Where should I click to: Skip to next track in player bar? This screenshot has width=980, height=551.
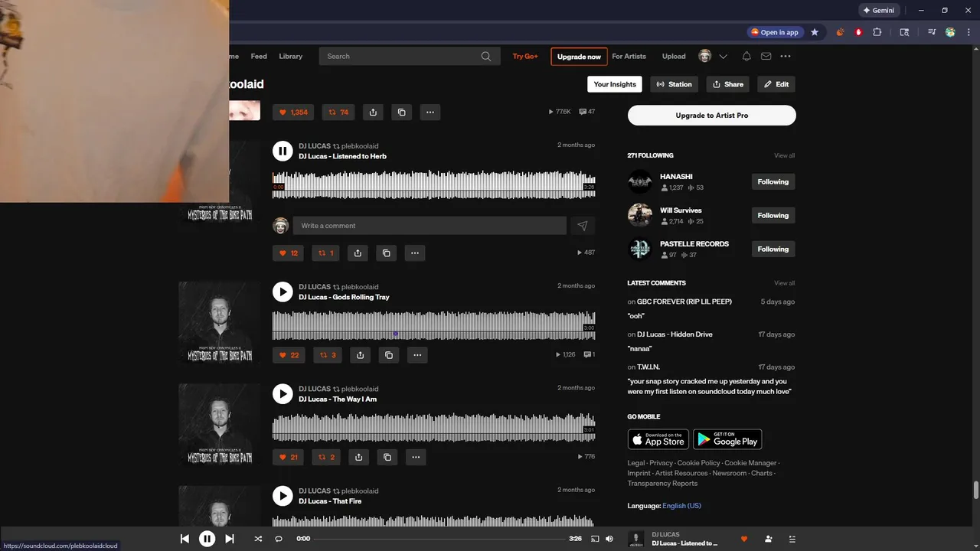click(x=229, y=539)
